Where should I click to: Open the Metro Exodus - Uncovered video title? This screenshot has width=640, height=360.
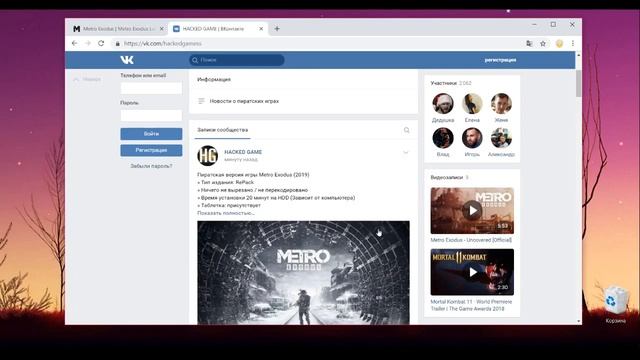[x=471, y=240]
